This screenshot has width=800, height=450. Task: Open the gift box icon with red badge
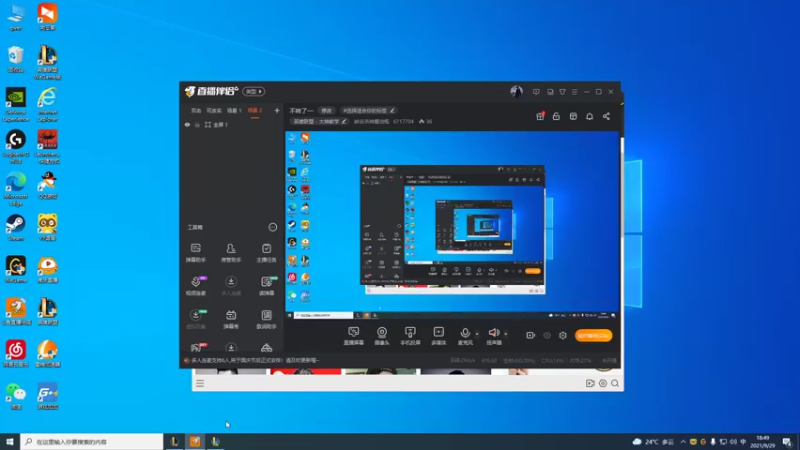pos(540,116)
